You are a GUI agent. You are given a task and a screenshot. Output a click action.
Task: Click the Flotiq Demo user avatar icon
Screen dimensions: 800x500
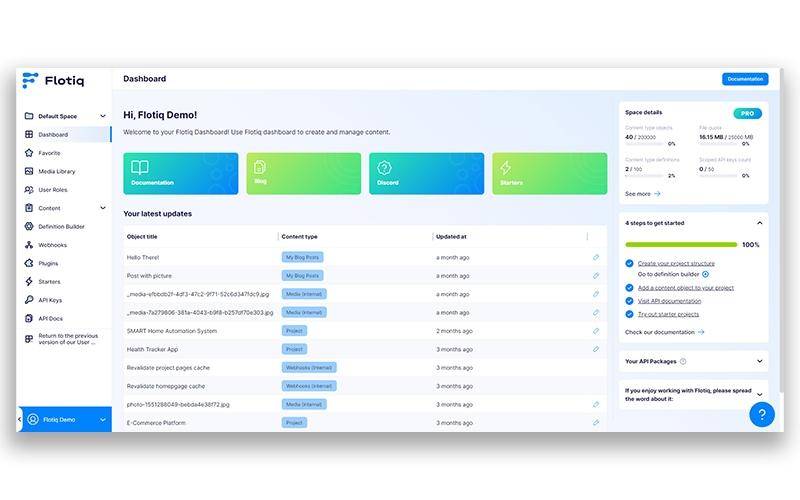(33, 419)
